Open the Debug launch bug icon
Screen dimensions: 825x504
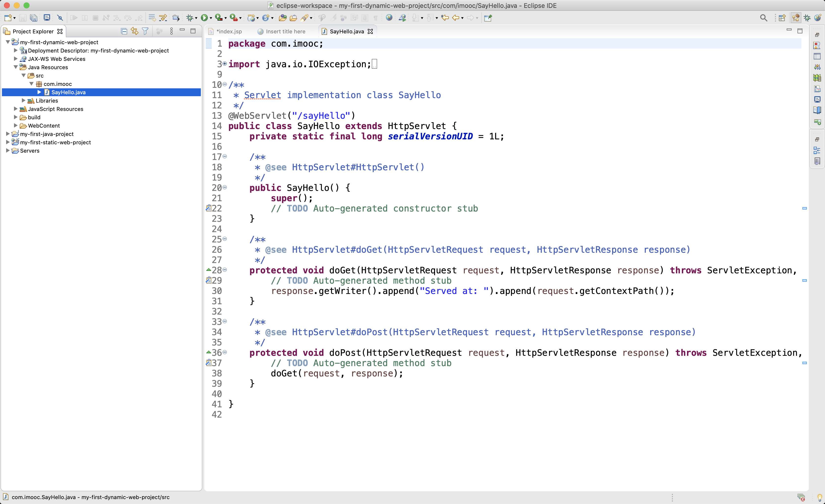(x=190, y=18)
